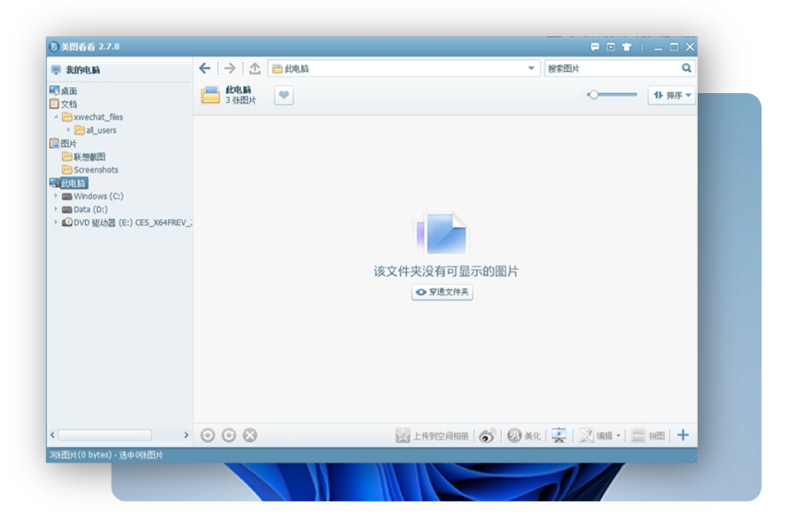Click status bar text 3张图片(0 bytes)
Screen dimensions: 798x532
tap(81, 455)
